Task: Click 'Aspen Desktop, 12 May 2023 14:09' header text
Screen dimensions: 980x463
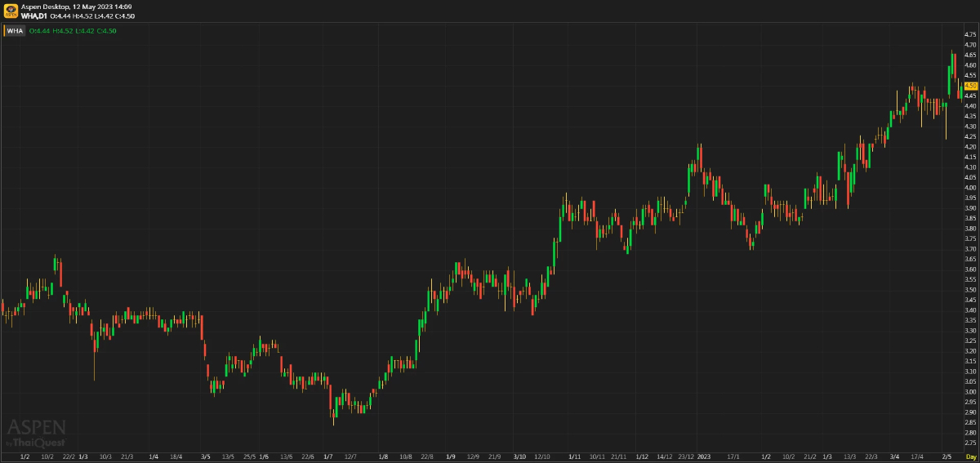Action: click(x=77, y=7)
